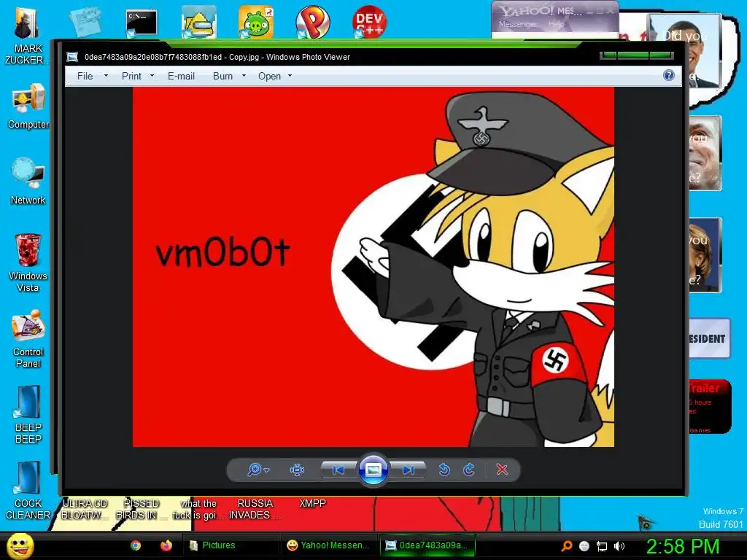This screenshot has width=747, height=560.
Task: Click the blue Help icon in Photo Viewer
Action: click(669, 75)
